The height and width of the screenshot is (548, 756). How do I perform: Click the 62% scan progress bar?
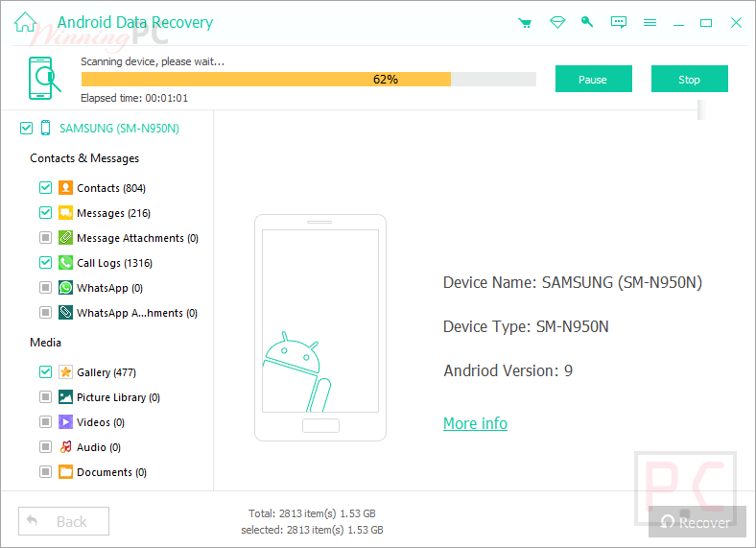[x=309, y=79]
